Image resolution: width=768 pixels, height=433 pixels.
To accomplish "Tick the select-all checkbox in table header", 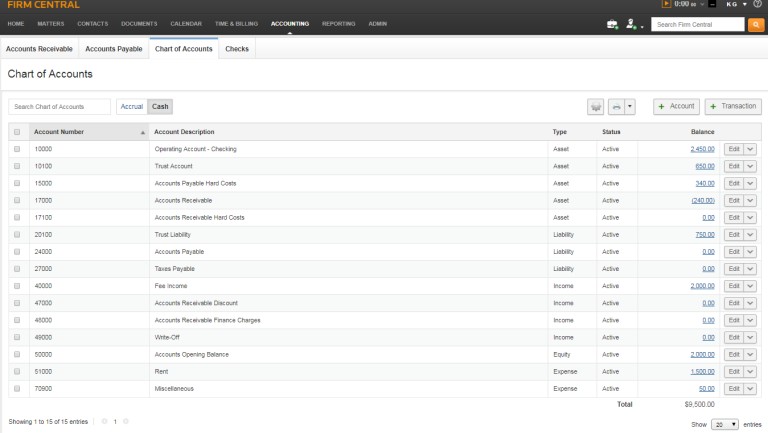I will click(x=17, y=132).
